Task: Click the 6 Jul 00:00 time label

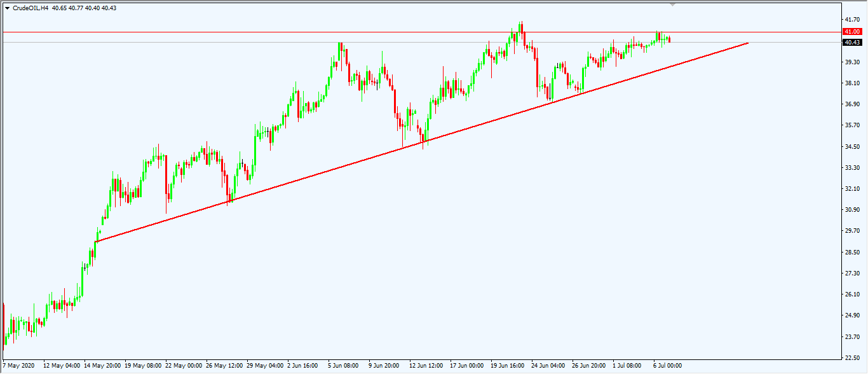Action: pyautogui.click(x=668, y=366)
